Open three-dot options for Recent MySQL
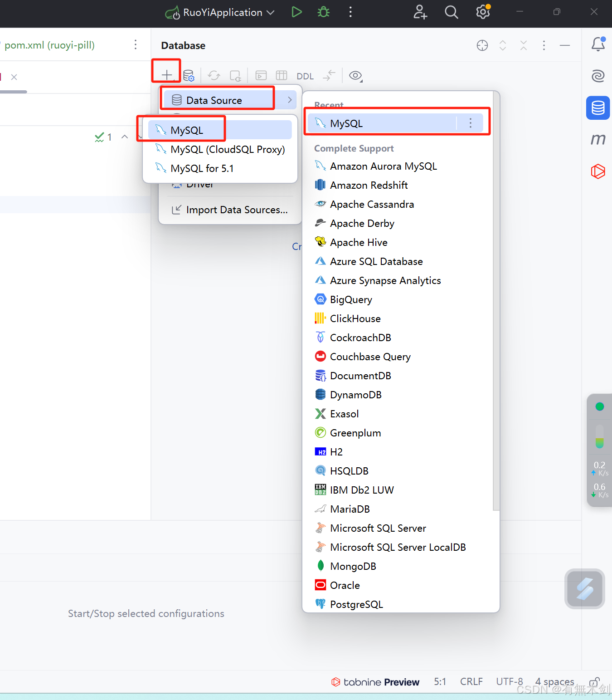 pos(471,123)
